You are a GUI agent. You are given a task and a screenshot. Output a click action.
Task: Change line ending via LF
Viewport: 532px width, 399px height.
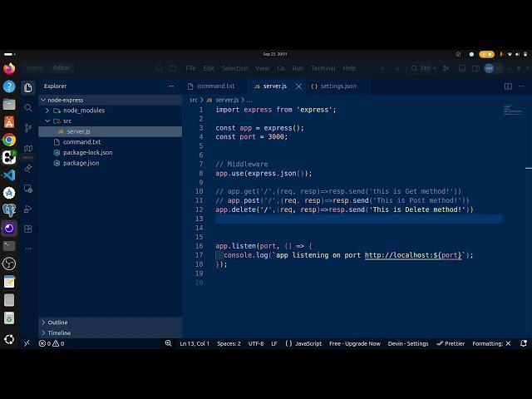pos(274,343)
